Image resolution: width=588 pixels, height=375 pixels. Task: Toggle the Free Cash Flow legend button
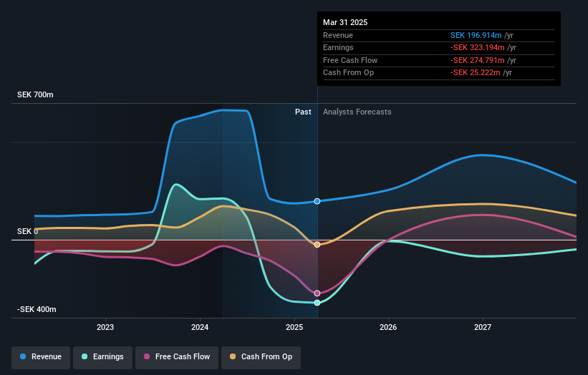(x=177, y=357)
